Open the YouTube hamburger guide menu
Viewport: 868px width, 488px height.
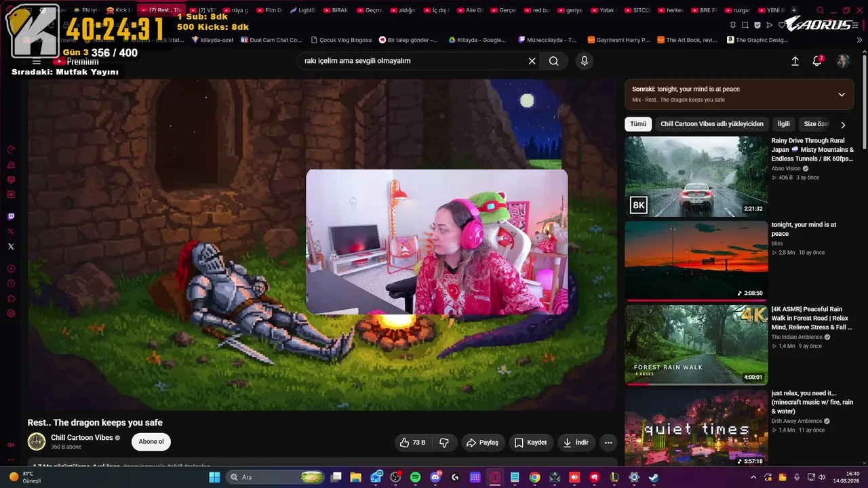pos(37,62)
